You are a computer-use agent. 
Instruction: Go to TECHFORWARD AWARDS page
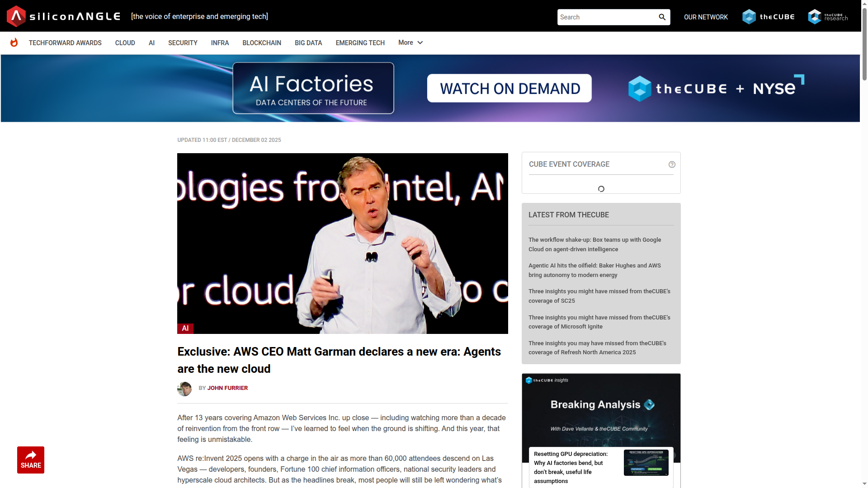tap(65, 43)
